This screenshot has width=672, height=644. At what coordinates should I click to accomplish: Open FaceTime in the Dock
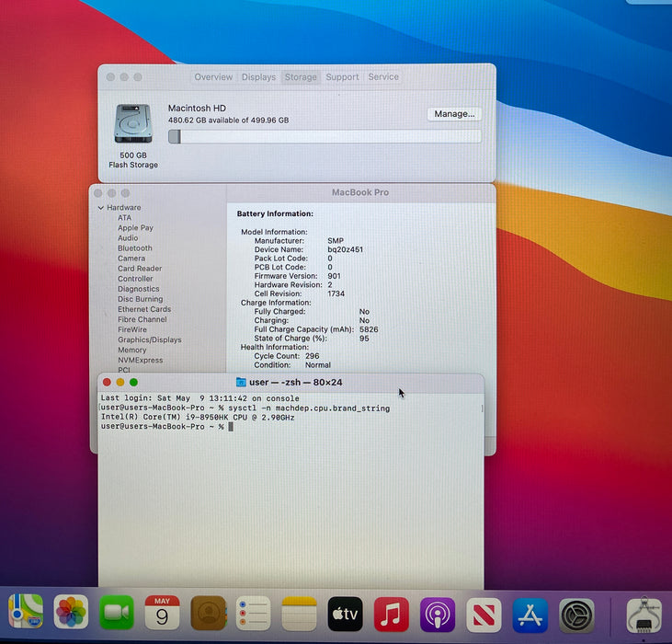[117, 613]
